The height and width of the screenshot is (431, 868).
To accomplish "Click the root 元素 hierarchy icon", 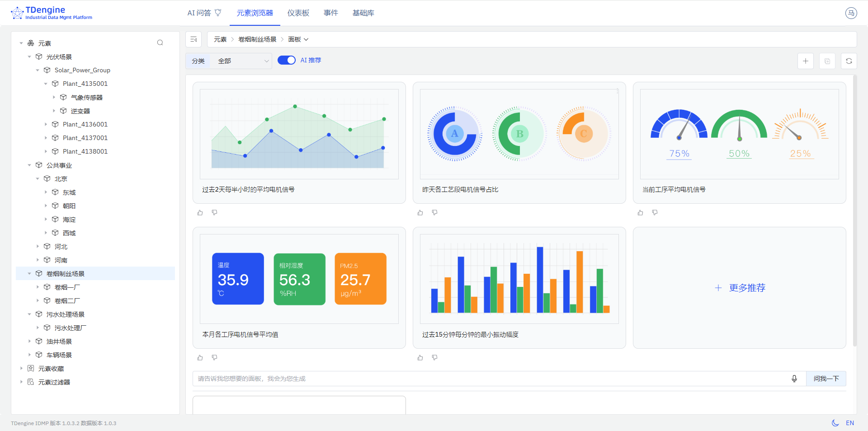I will (x=31, y=43).
